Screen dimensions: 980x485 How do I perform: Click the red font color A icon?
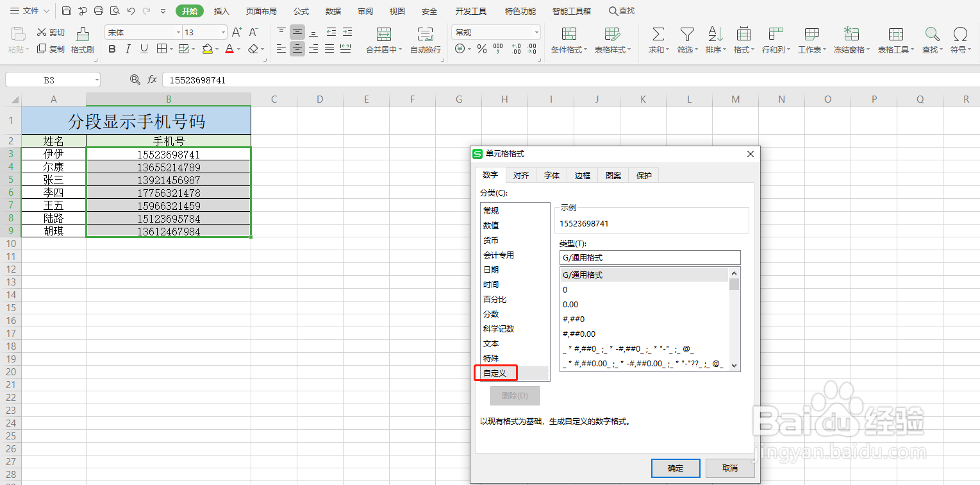point(229,49)
